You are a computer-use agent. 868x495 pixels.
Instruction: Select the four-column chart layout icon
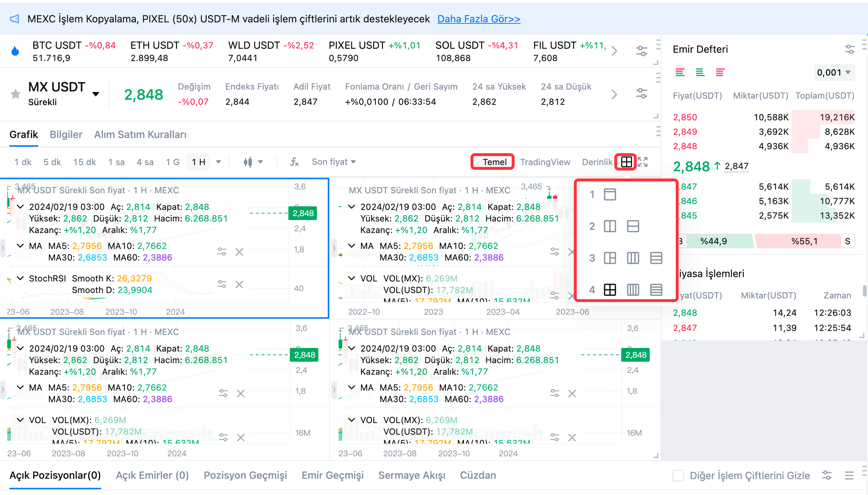coord(633,290)
